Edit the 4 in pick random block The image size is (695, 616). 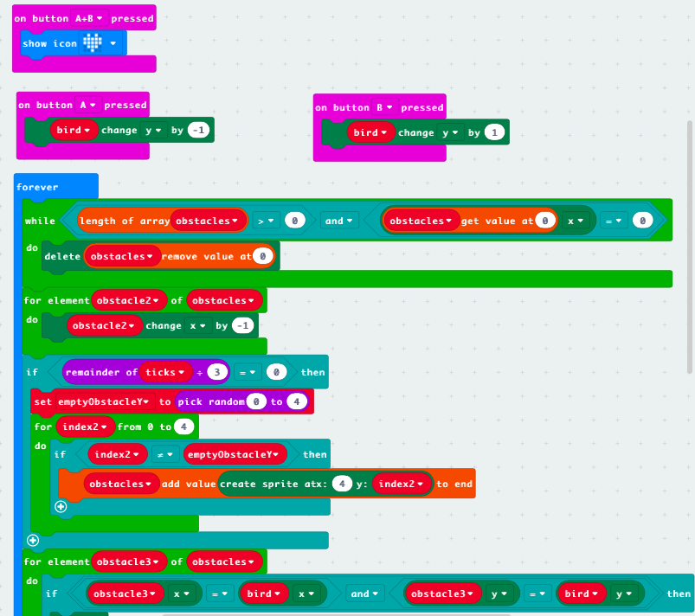(296, 401)
